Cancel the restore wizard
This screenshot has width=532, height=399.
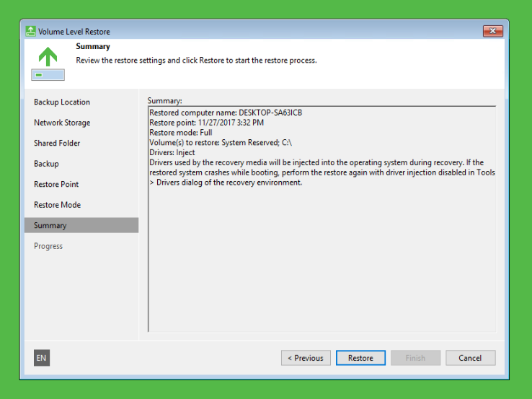tap(471, 358)
